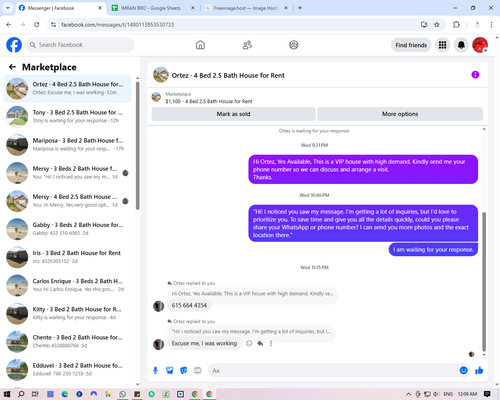
Task: Open more options for 'Excuse me' message
Action: point(271,343)
